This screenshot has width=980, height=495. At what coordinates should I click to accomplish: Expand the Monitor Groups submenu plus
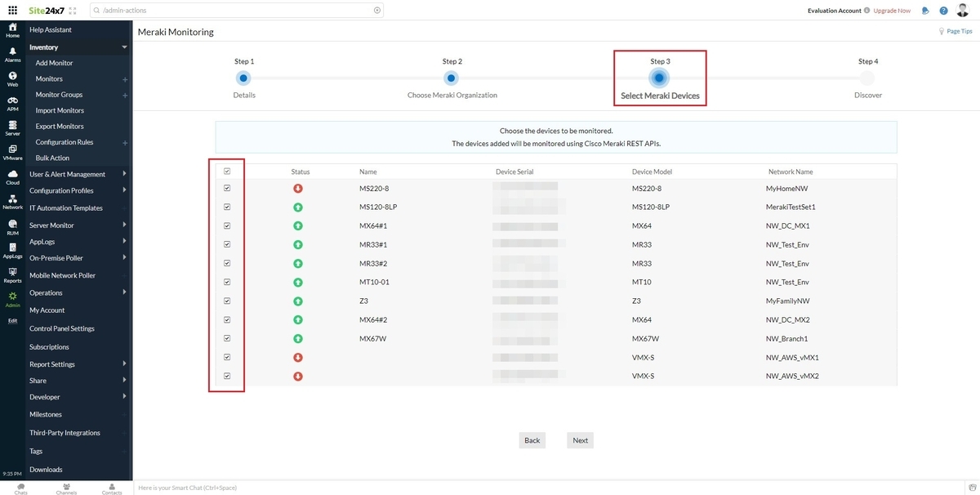click(125, 96)
